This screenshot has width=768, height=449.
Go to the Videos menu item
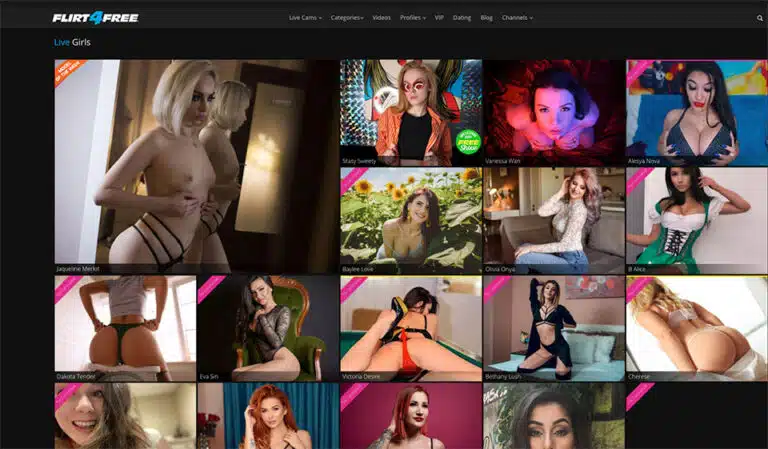click(x=381, y=18)
